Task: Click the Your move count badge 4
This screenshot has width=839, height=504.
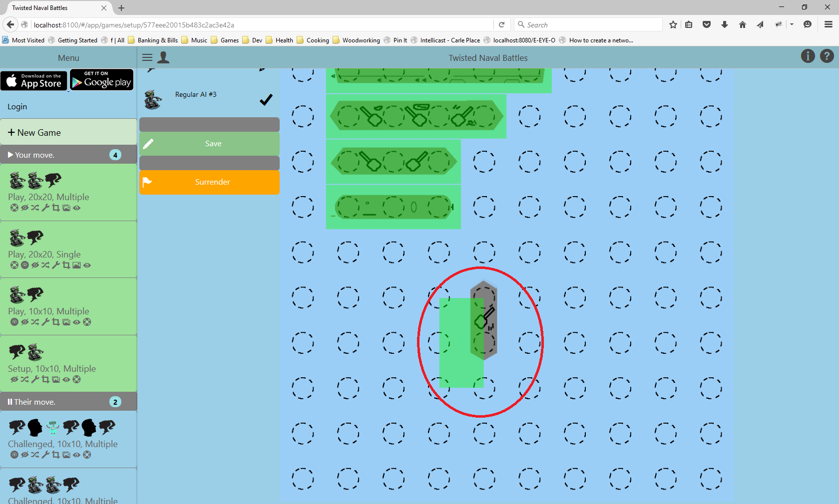Action: 115,155
